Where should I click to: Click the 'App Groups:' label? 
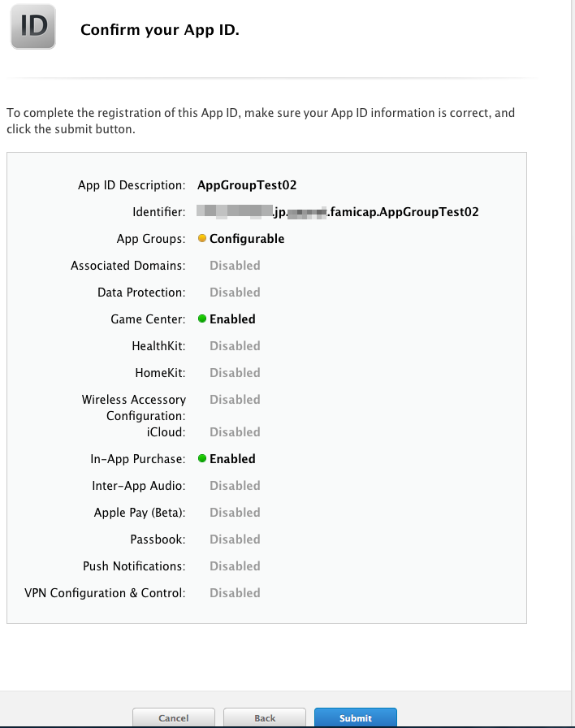tap(151, 239)
